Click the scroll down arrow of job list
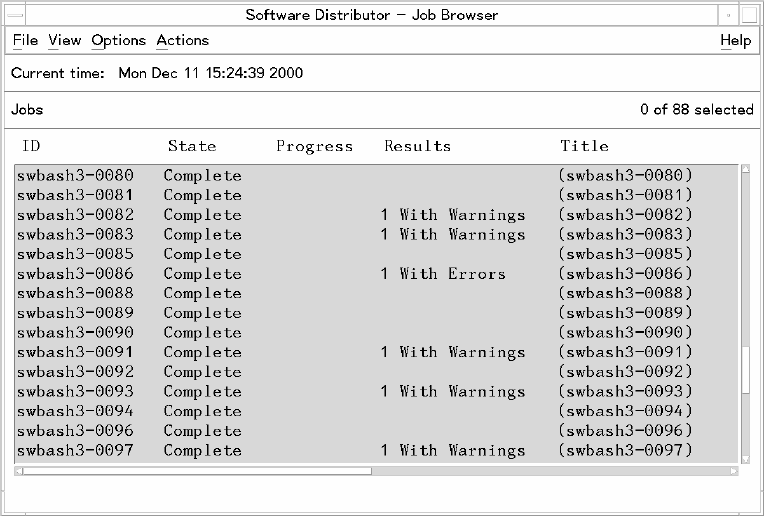764x516 pixels. pyautogui.click(x=745, y=459)
